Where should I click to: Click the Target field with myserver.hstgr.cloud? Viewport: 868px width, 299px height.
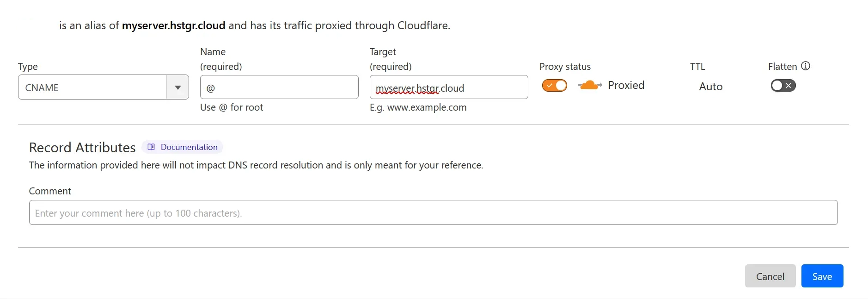coord(448,87)
